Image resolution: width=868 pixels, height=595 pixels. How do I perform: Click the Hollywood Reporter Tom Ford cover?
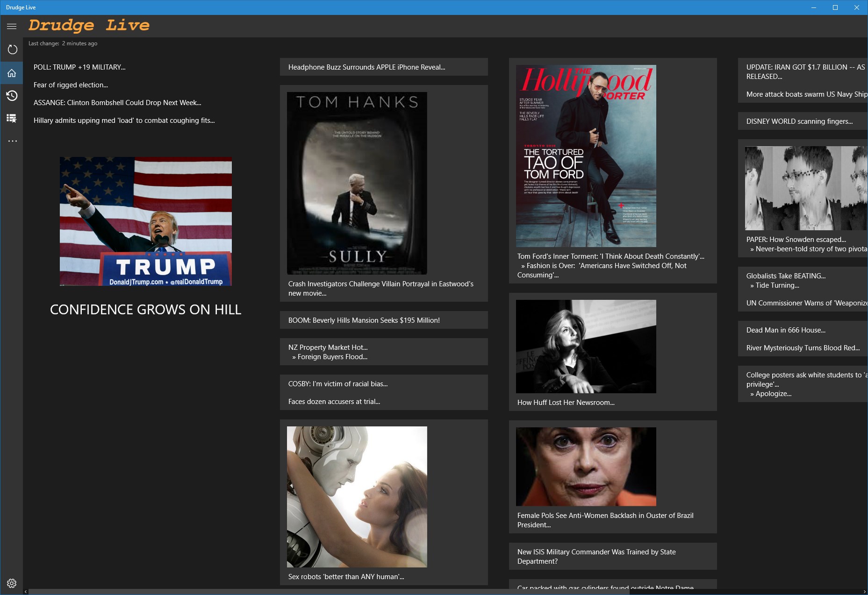[x=586, y=155]
